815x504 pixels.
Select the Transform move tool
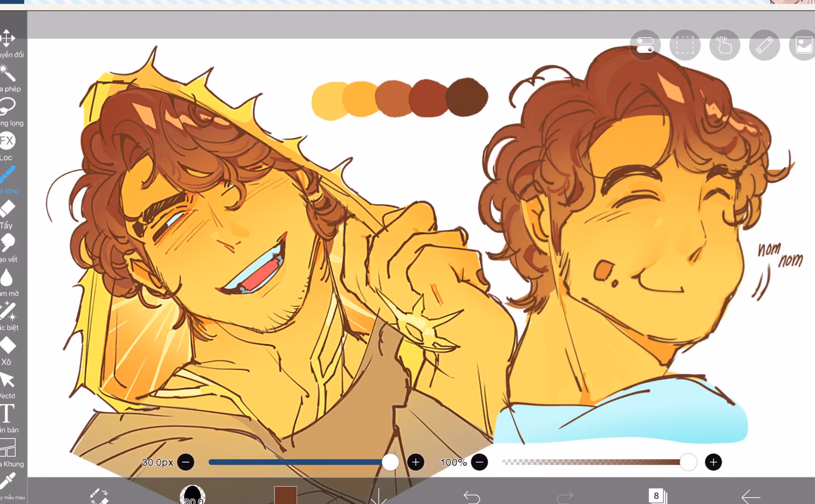pos(7,38)
